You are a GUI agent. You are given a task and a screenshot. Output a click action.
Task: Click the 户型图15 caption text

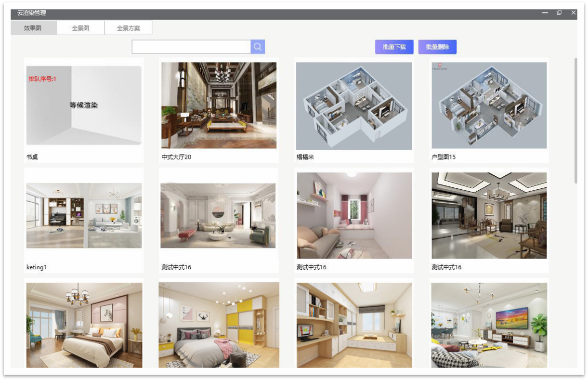pyautogui.click(x=444, y=157)
